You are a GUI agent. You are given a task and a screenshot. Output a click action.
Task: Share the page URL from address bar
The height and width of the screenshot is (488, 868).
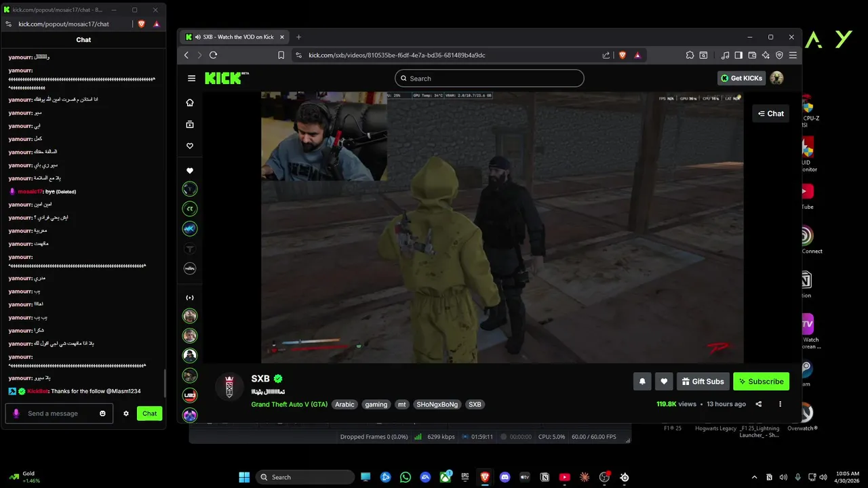(606, 56)
